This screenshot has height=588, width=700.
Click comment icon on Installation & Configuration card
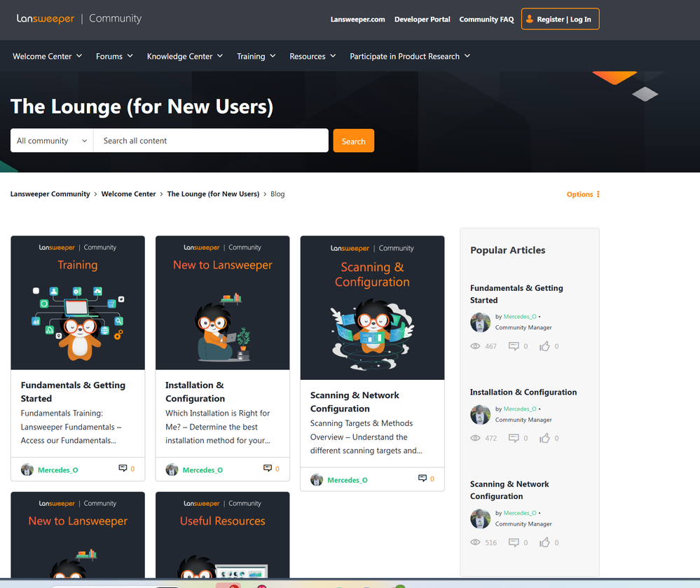[268, 468]
